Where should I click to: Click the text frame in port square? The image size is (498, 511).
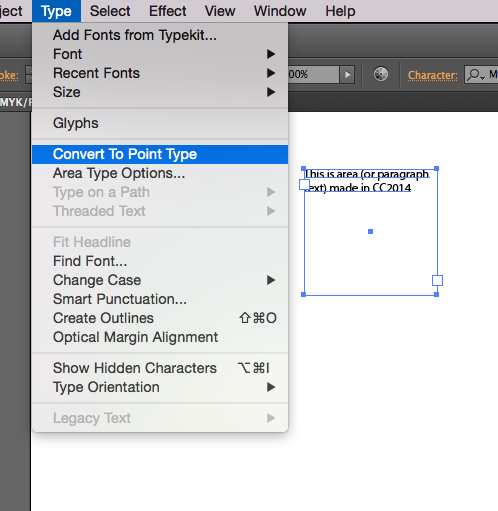pos(304,184)
